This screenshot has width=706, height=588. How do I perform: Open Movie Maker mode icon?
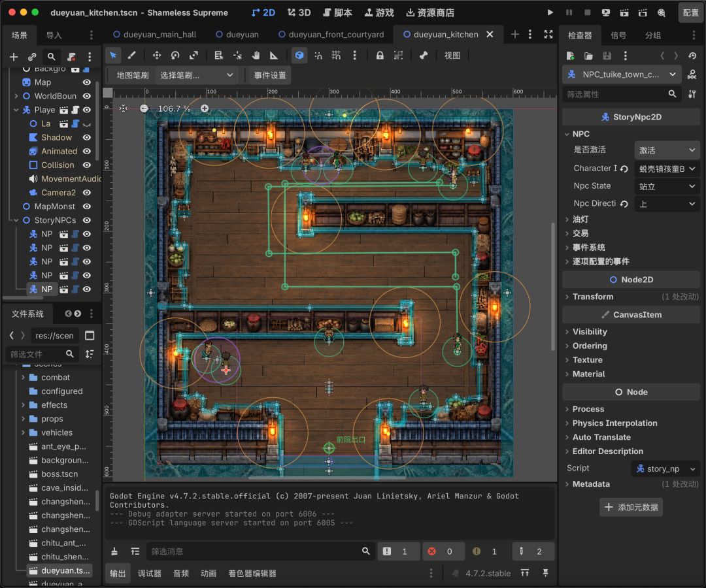point(661,12)
